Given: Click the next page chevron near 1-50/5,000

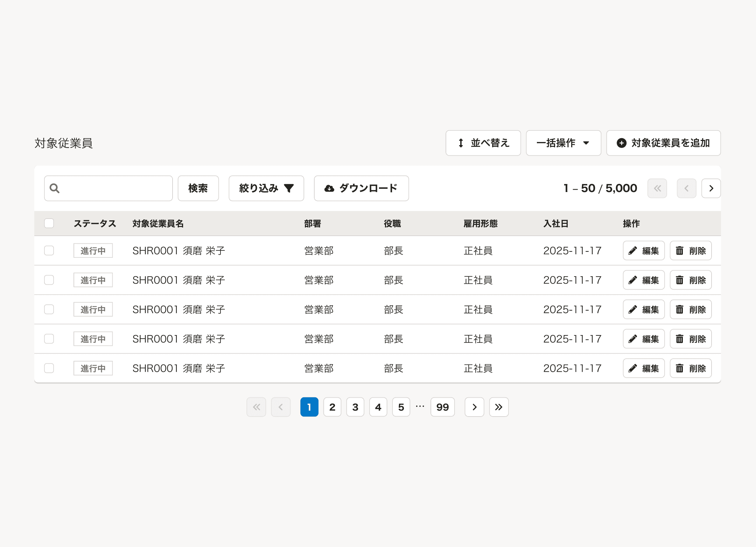Looking at the screenshot, I should point(710,188).
